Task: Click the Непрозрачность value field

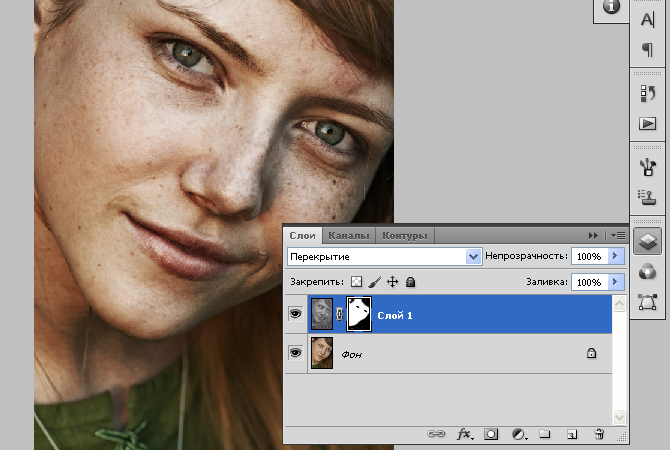Action: point(590,256)
